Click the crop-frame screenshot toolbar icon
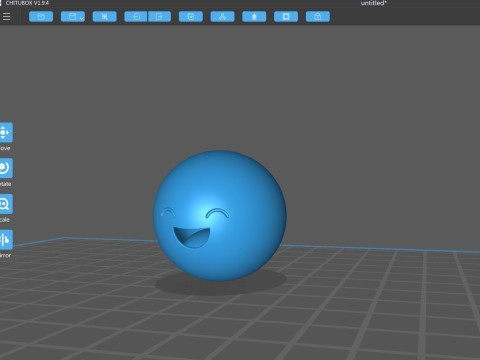The width and height of the screenshot is (480, 360). click(105, 17)
